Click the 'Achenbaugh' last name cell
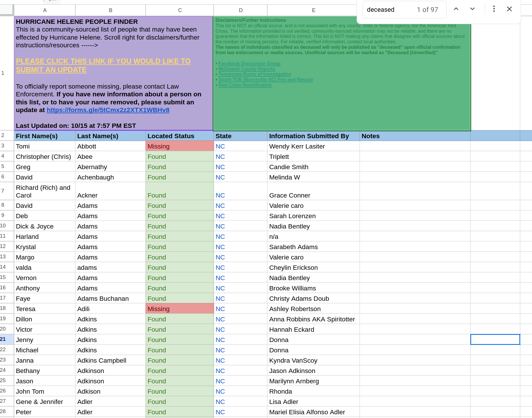 [x=110, y=177]
